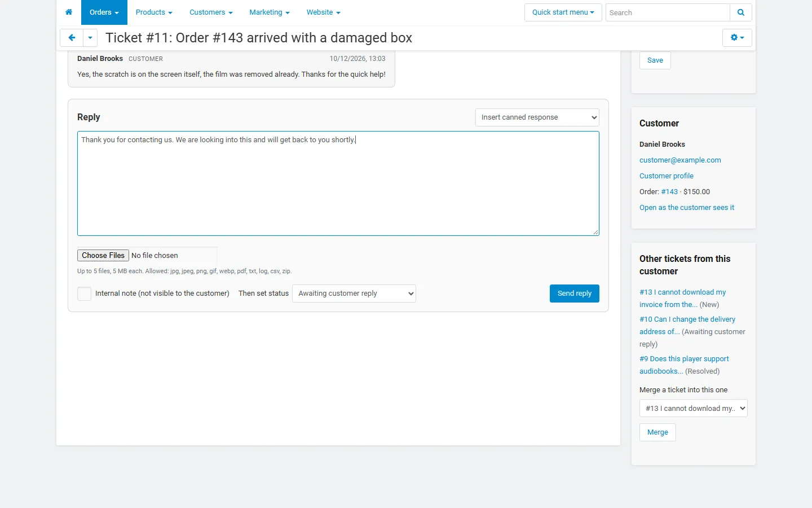Focus the top Search field
This screenshot has width=812, height=508.
click(x=668, y=12)
